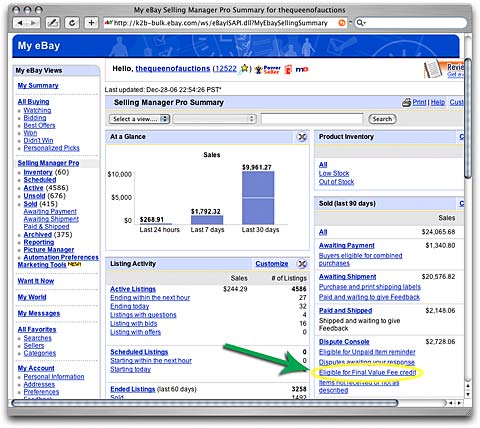The image size is (480, 428).
Task: Click the Last 30 days sales bar
Action: [258, 198]
